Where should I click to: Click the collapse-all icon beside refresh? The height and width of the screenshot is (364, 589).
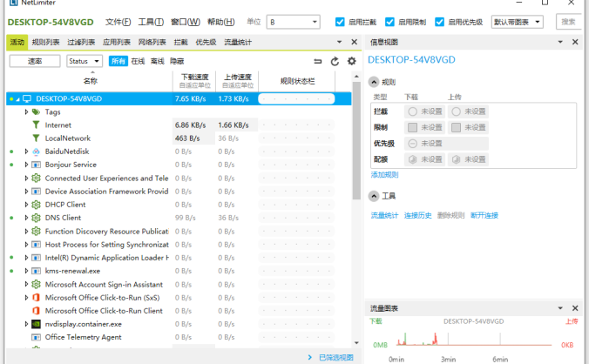pos(318,61)
